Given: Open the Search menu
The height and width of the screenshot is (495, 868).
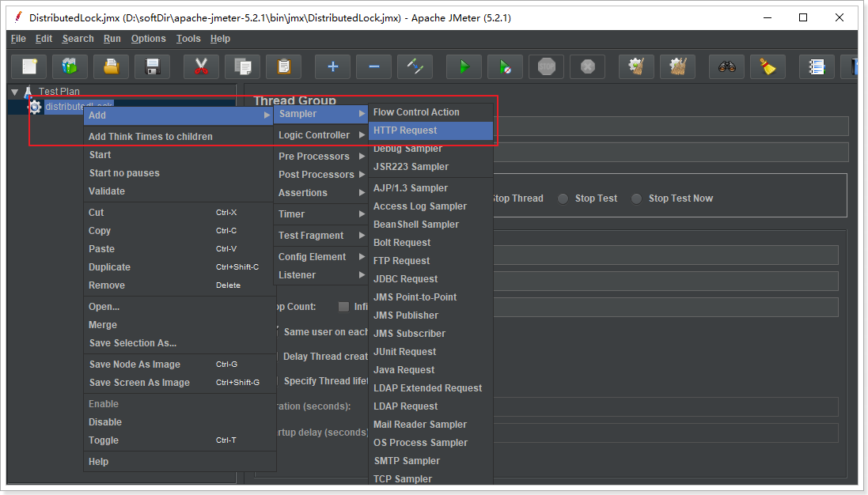Looking at the screenshot, I should (x=78, y=39).
